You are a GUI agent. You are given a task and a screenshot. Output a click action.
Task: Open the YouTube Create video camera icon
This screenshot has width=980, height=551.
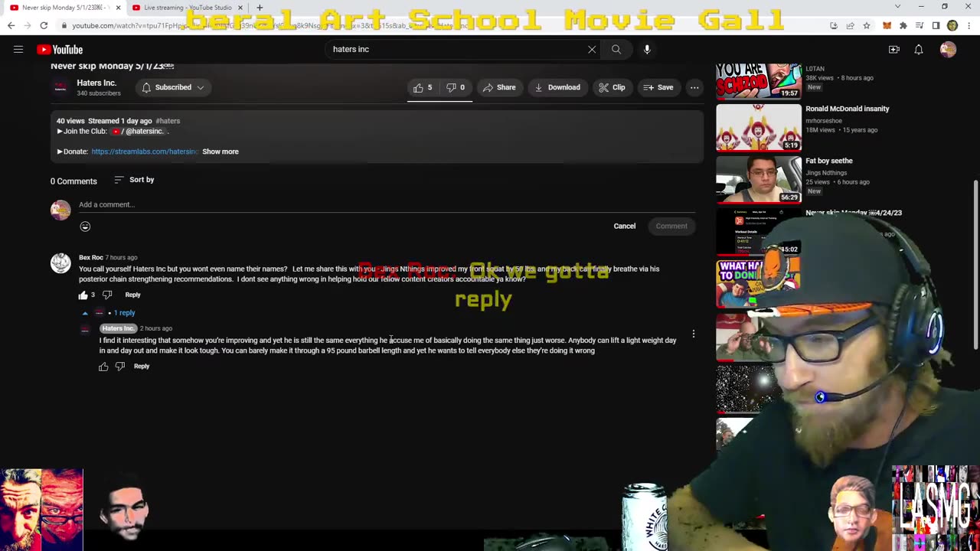(x=893, y=50)
